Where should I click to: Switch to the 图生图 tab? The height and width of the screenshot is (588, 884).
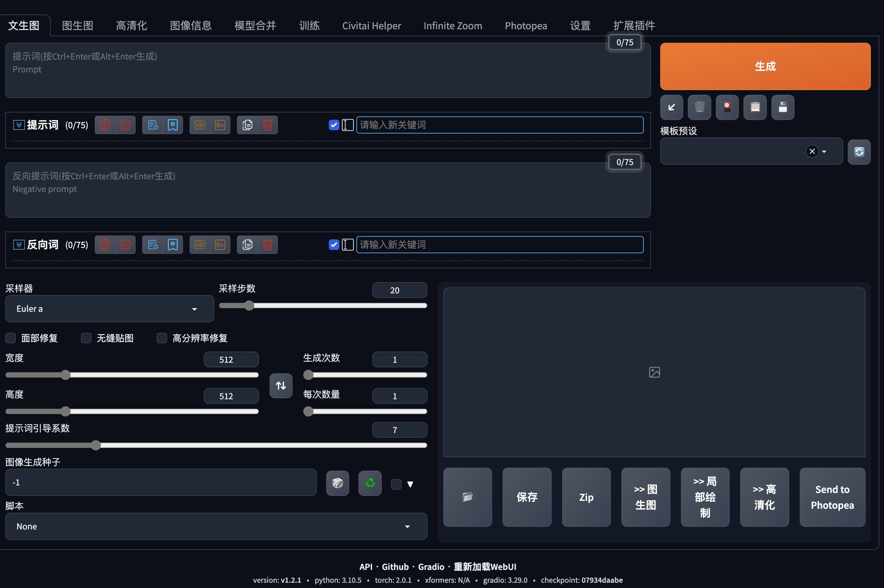pos(77,26)
